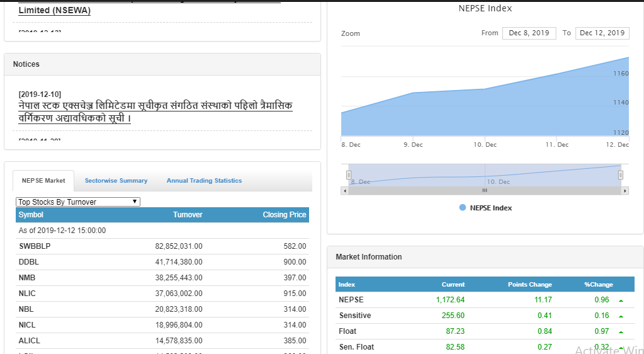644x354 pixels.
Task: Select the NLIC stock symbol
Action: tap(27, 293)
